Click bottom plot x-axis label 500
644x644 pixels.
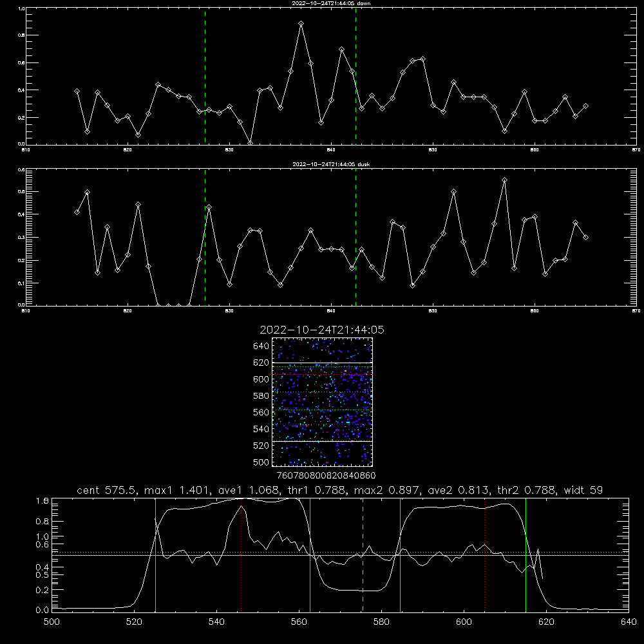(x=52, y=622)
